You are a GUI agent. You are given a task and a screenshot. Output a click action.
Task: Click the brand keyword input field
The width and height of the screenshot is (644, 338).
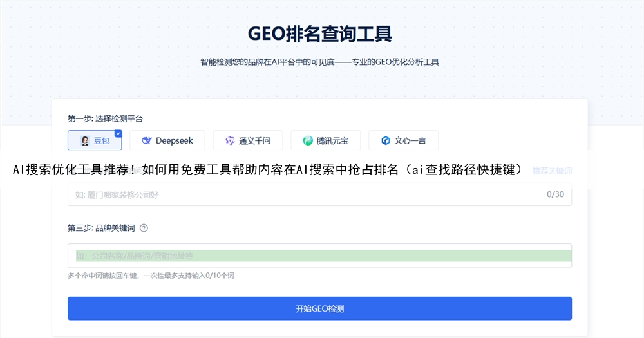[x=319, y=256]
